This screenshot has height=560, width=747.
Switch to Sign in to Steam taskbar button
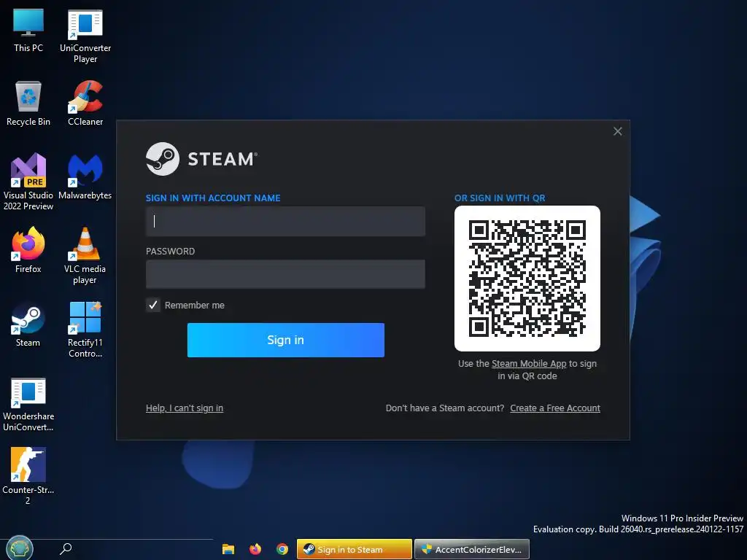(x=354, y=549)
